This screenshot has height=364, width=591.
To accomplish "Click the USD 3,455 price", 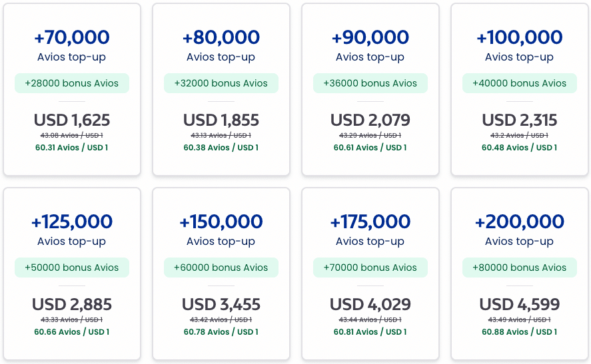I will tap(221, 305).
